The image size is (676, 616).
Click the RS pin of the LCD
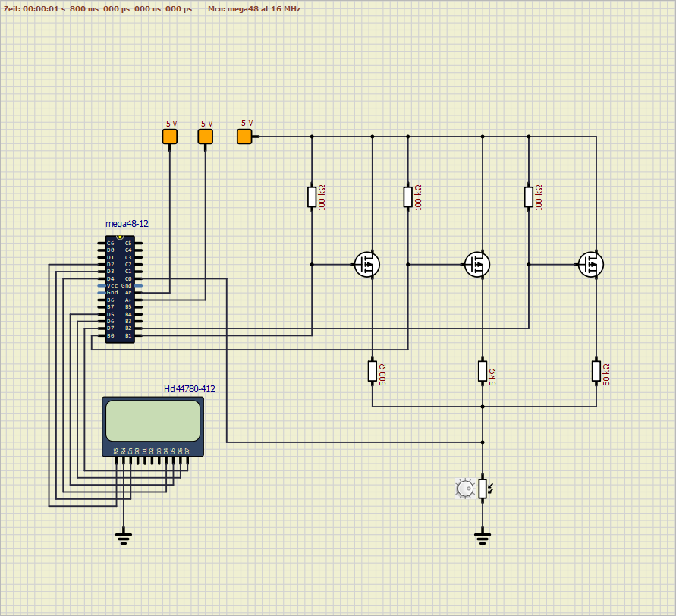tap(116, 460)
